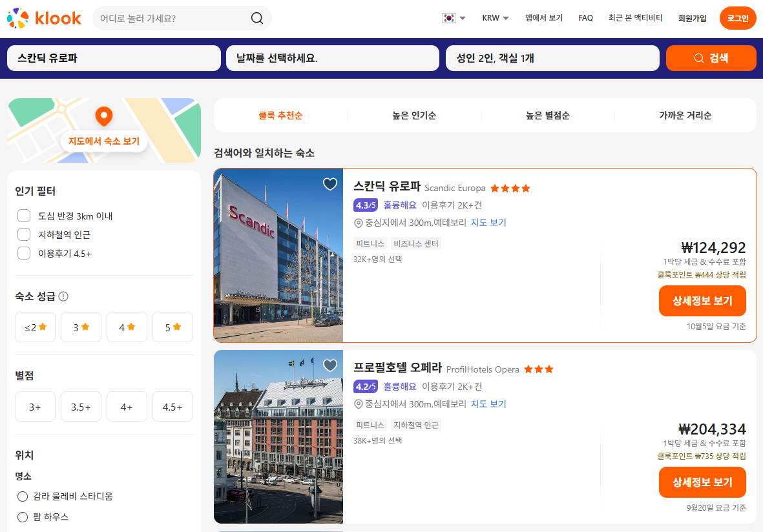Click the 스칸딕 유로파 hotel title

click(x=387, y=186)
